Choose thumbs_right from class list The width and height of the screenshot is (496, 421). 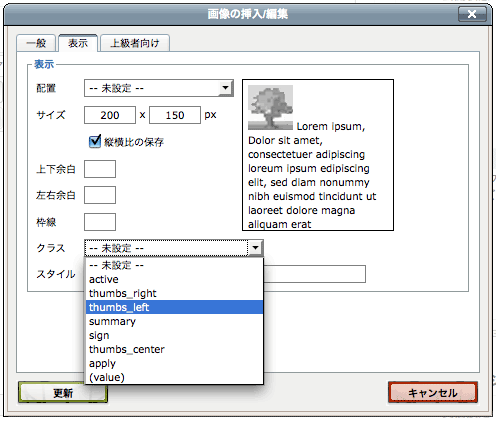pyautogui.click(x=174, y=293)
